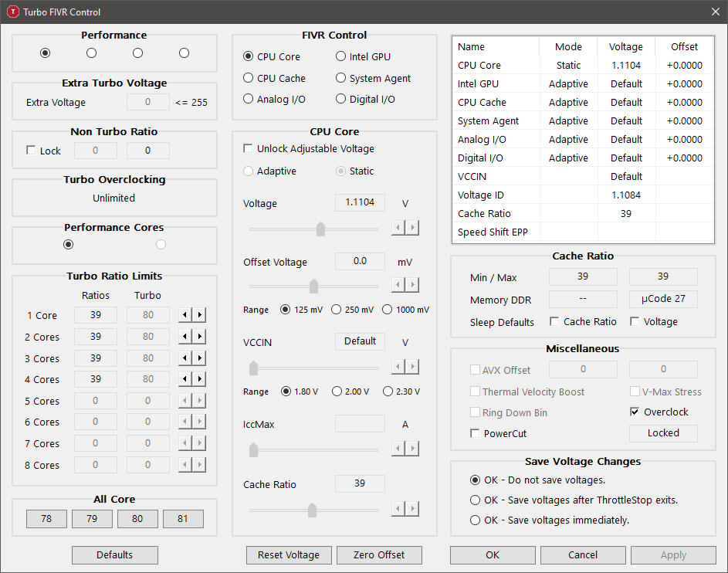728x573 pixels.
Task: Decrease 3 Cores turbo ratio arrow
Action: 185,358
